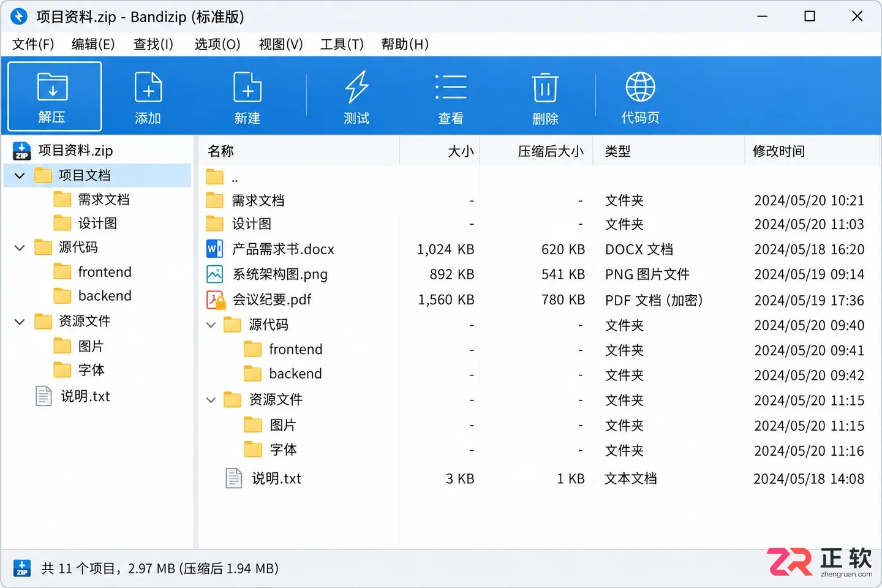Click the 541 KB compressed size cell

pos(563,274)
